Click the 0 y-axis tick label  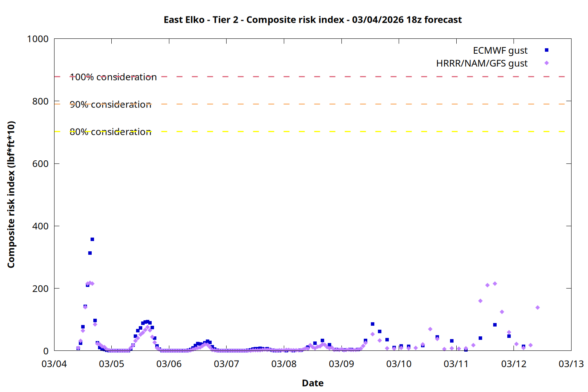tap(46, 351)
